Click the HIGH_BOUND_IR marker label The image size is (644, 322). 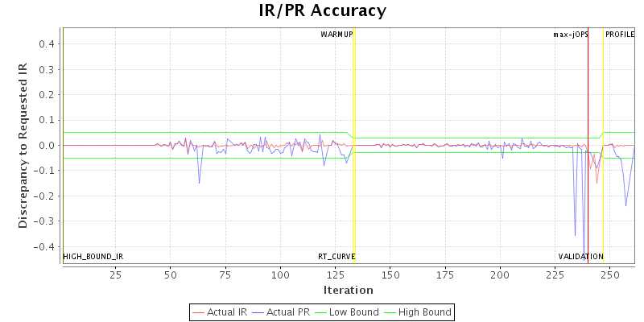[x=93, y=257]
